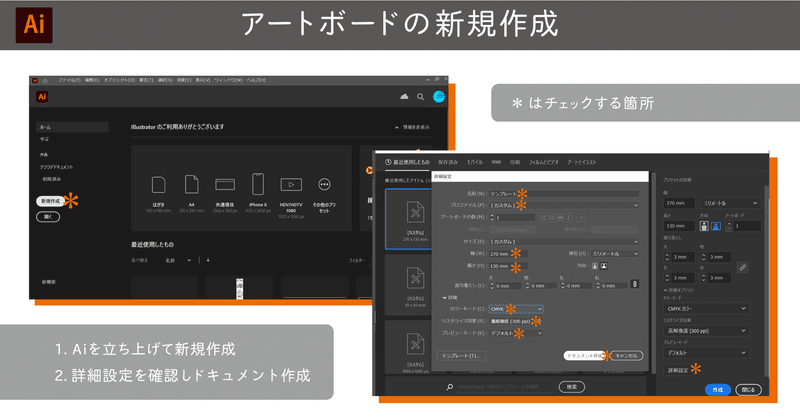This screenshot has width=800, height=419.
Task: Open the その他のプリセット more presets icon
Action: pyautogui.click(x=324, y=184)
